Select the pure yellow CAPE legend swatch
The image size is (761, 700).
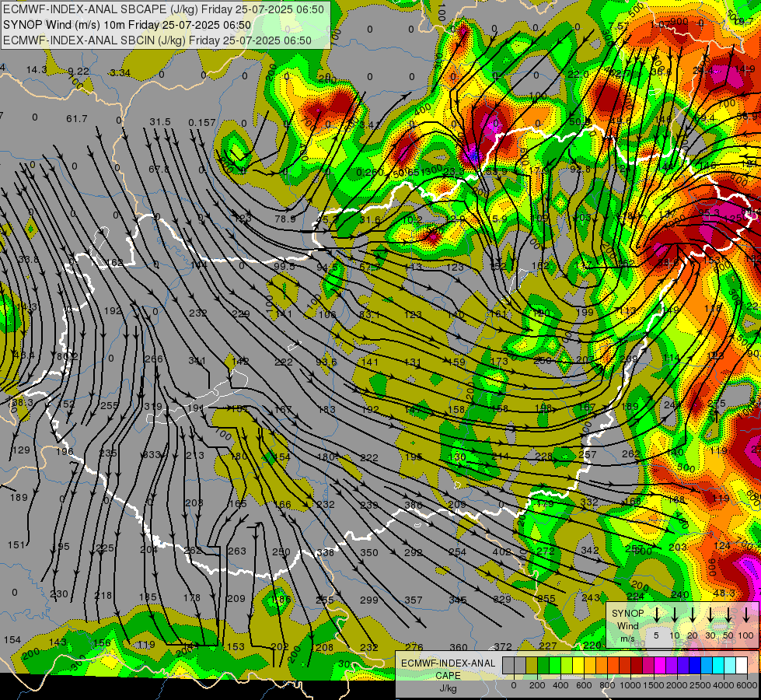click(578, 665)
